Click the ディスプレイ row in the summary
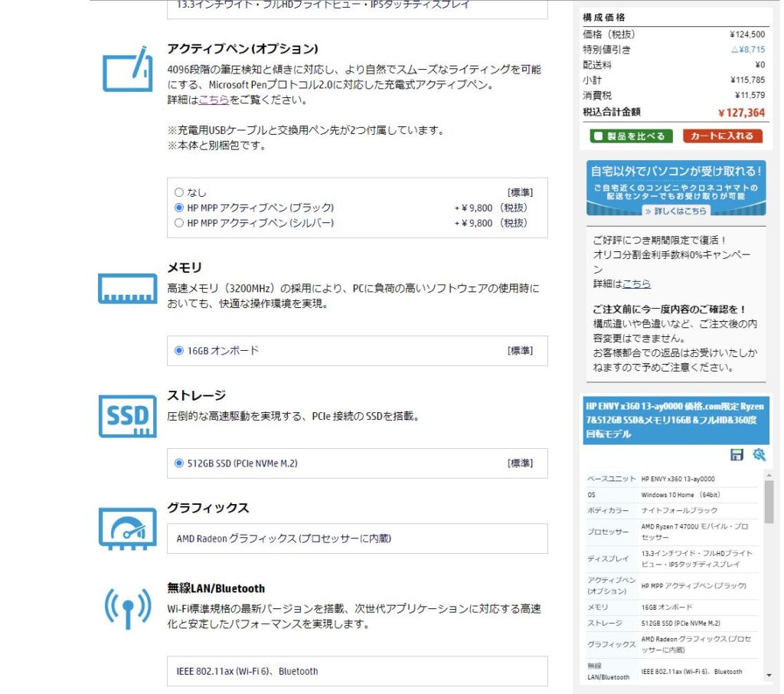 [x=672, y=558]
